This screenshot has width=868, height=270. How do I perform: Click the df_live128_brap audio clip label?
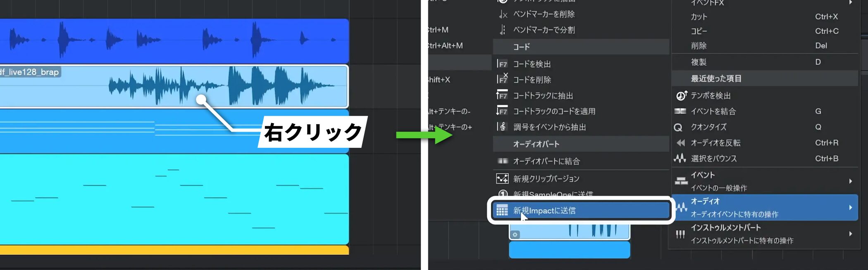tap(30, 72)
